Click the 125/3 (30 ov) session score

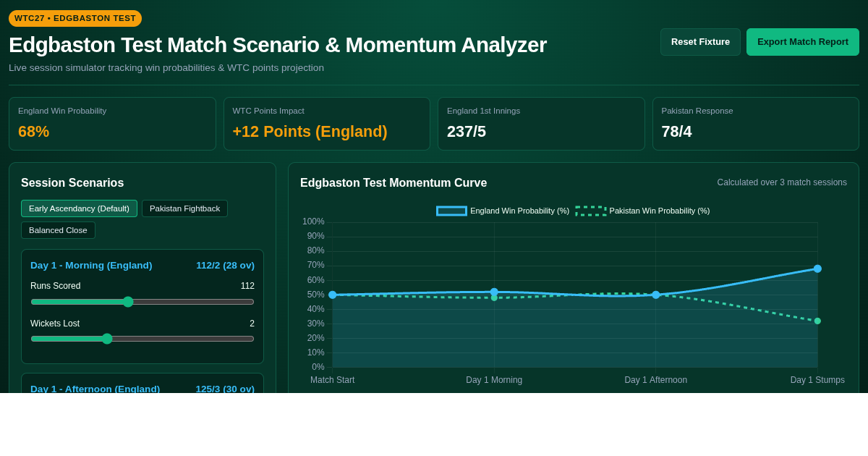pos(225,389)
